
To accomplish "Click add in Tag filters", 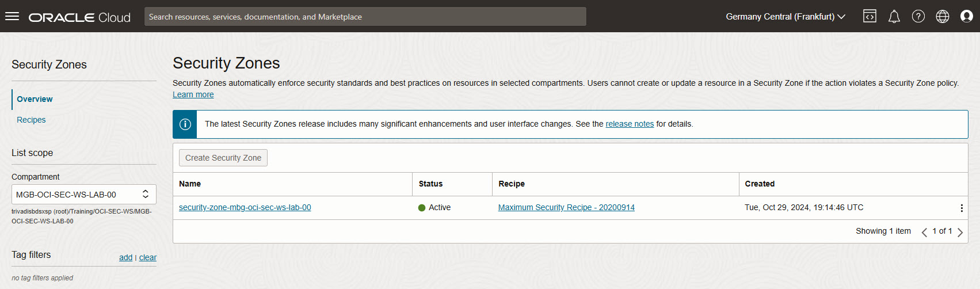I will [125, 257].
